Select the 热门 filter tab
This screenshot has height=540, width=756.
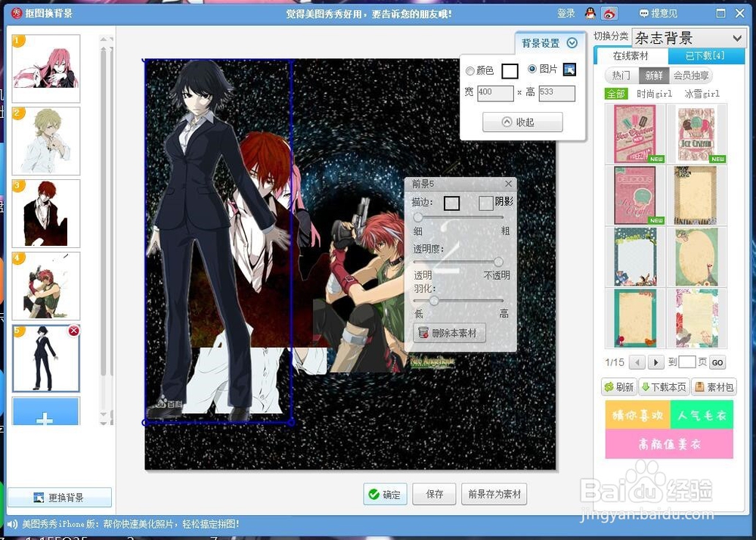pos(621,75)
